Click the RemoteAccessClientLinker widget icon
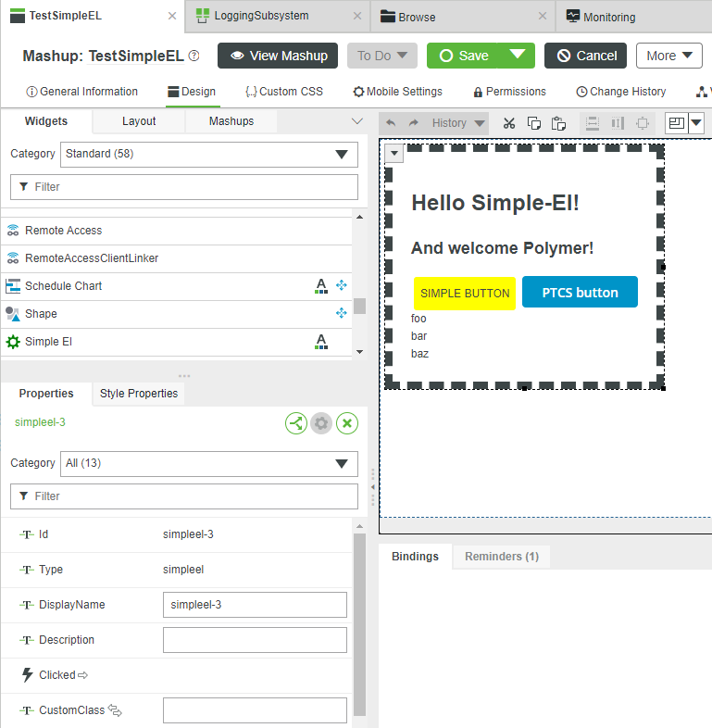The height and width of the screenshot is (728, 712). [x=13, y=258]
